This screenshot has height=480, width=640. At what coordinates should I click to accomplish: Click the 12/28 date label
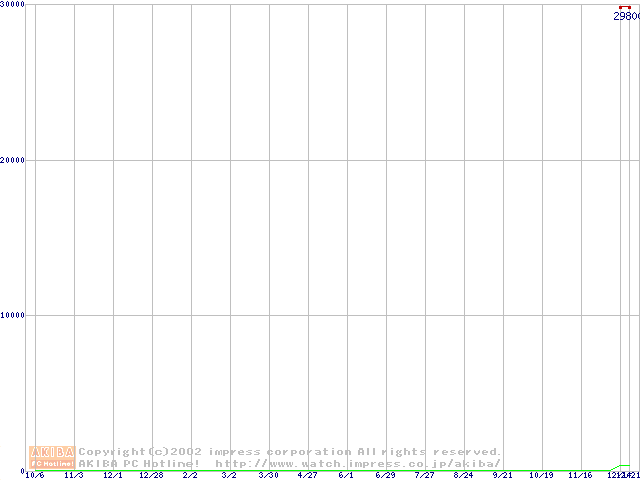coord(151,475)
